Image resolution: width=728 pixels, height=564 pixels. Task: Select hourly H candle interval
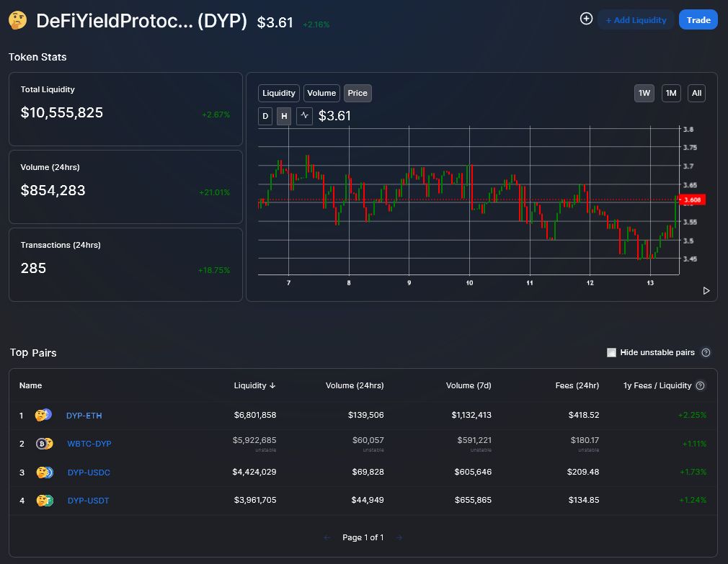284,116
